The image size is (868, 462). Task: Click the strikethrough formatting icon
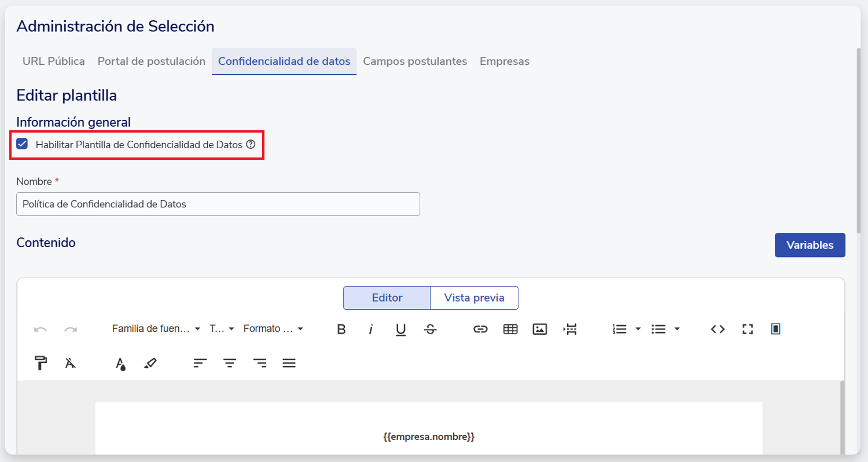(x=430, y=329)
